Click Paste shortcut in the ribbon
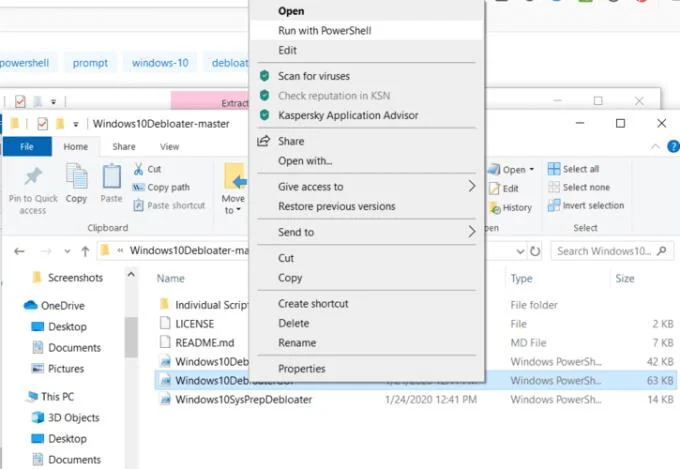The image size is (680, 469). [x=169, y=206]
